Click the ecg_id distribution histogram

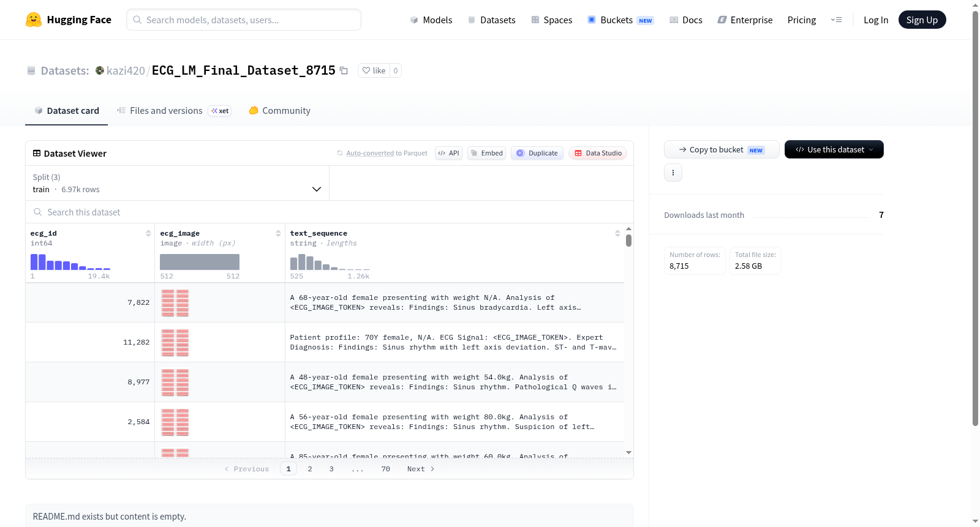pos(70,261)
